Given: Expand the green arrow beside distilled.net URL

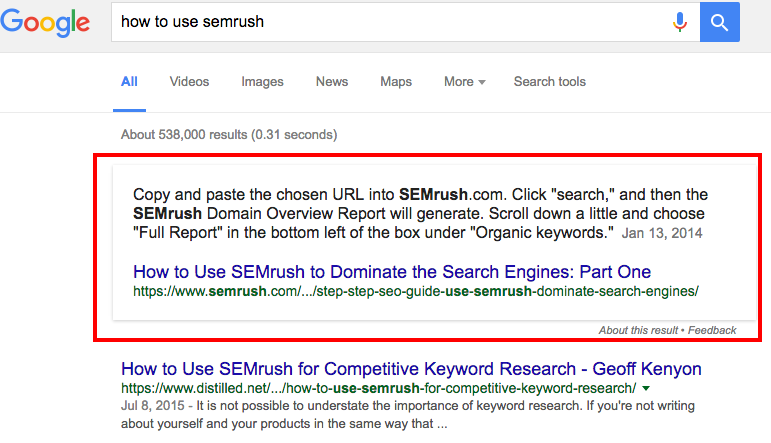Looking at the screenshot, I should tap(646, 388).
